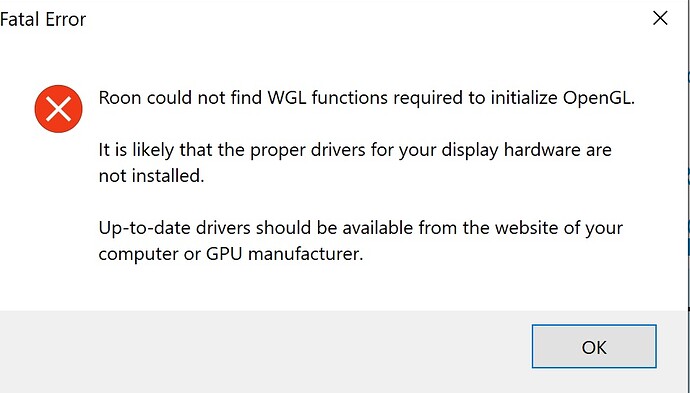Click the gray footer area beside OK
The image size is (690, 393).
[264, 350]
